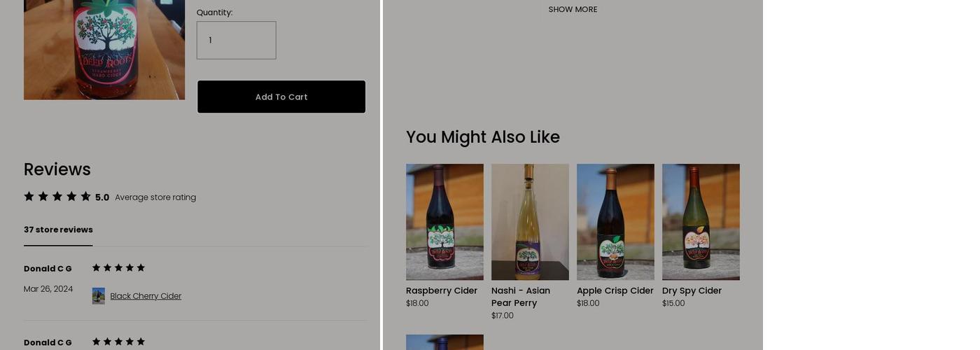Open the Nashi - Asian Pear Perry title link
Image resolution: width=980 pixels, height=350 pixels.
[521, 297]
